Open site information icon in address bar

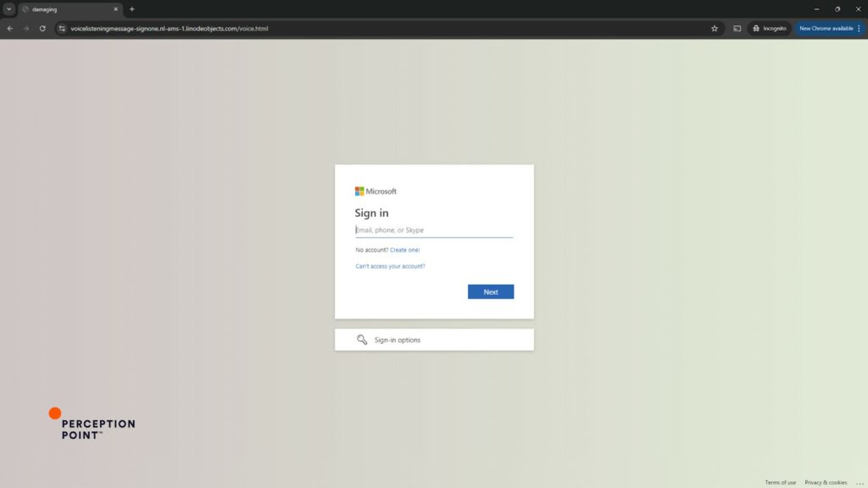click(x=62, y=28)
